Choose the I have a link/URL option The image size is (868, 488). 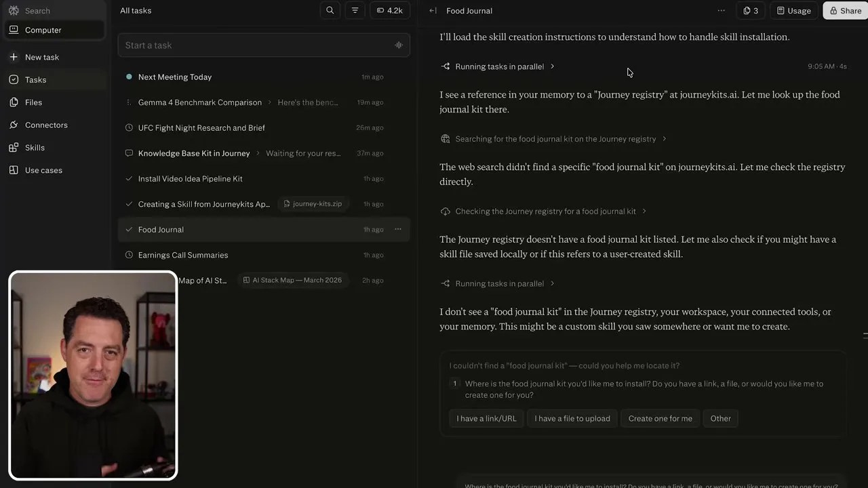tap(486, 418)
